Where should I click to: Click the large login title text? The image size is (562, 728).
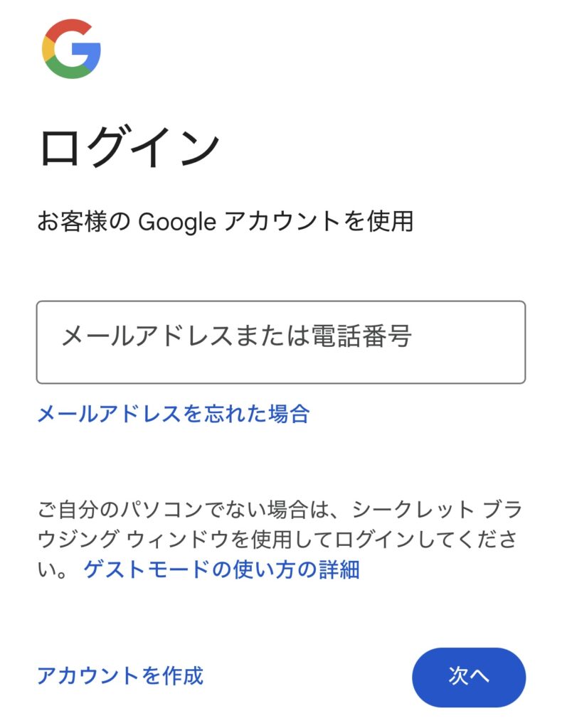tap(129, 147)
